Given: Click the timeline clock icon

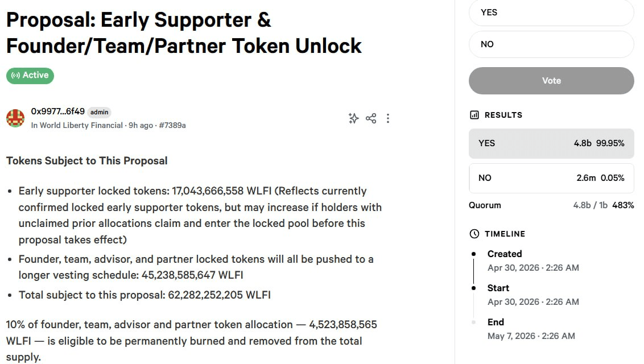Looking at the screenshot, I should pos(474,234).
